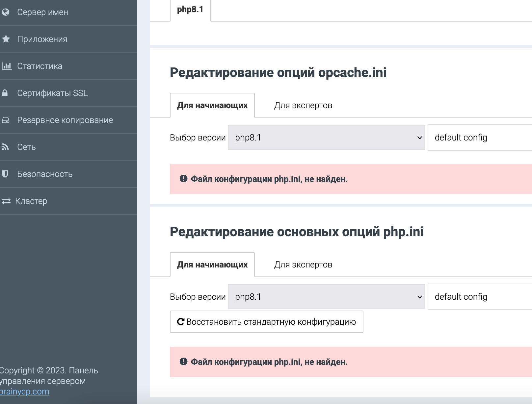This screenshot has width=532, height=404.
Task: Select the Резервное копирование disk icon
Action: [6, 120]
